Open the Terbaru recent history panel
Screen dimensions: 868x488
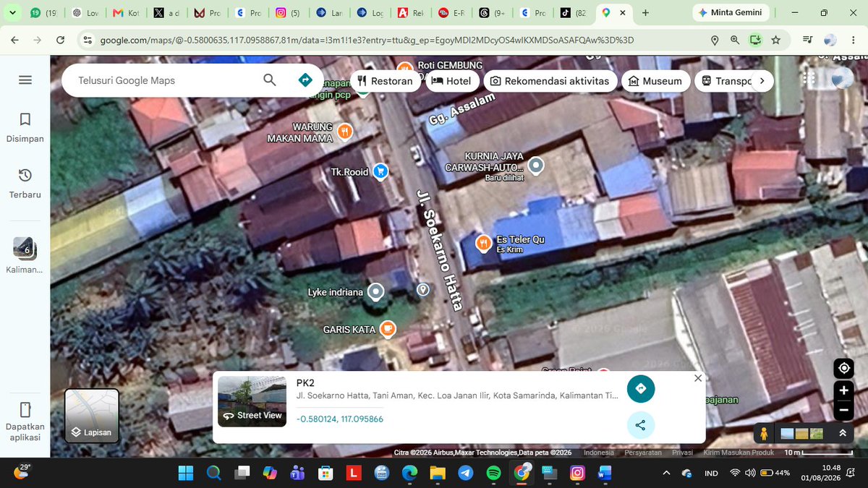pos(25,183)
